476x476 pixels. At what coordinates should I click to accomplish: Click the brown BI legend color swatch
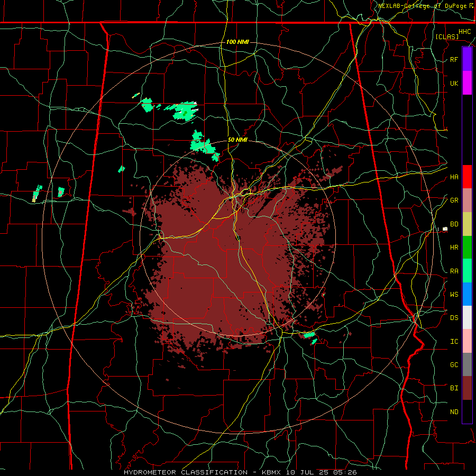tap(467, 388)
